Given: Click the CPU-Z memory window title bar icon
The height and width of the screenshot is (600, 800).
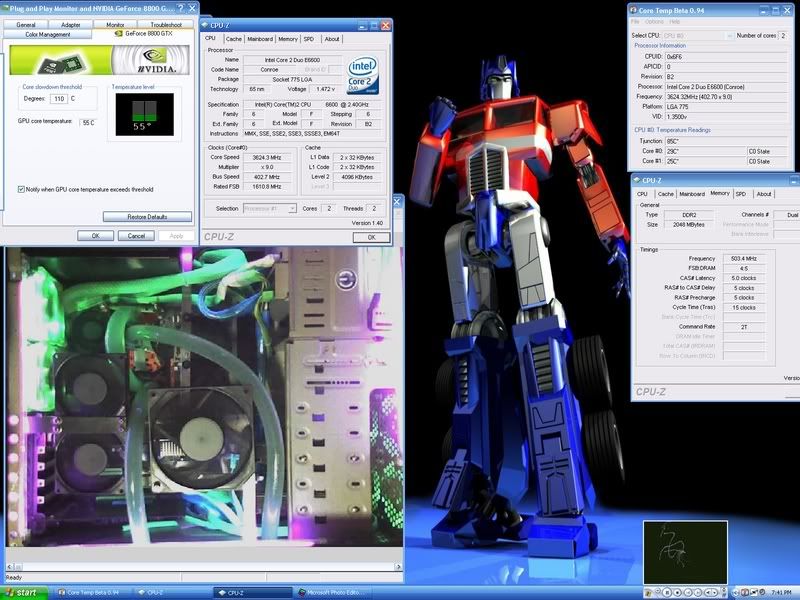Looking at the screenshot, I should pyautogui.click(x=637, y=180).
